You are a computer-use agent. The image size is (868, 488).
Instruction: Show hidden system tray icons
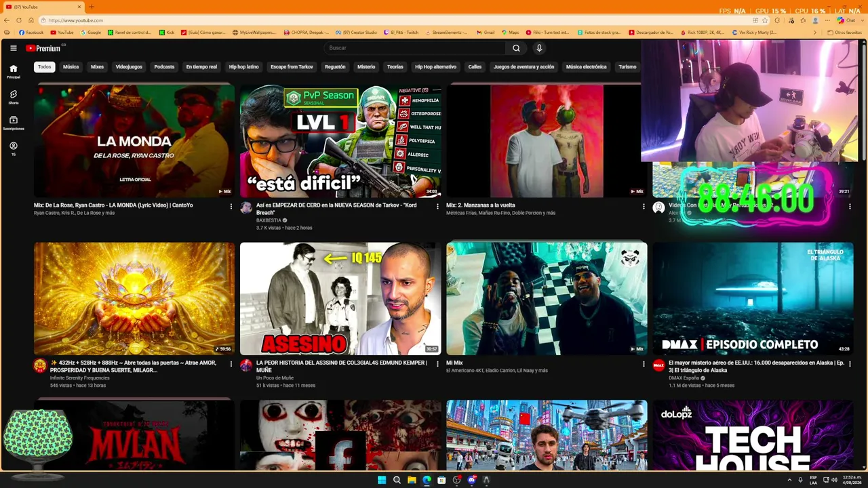(789, 480)
